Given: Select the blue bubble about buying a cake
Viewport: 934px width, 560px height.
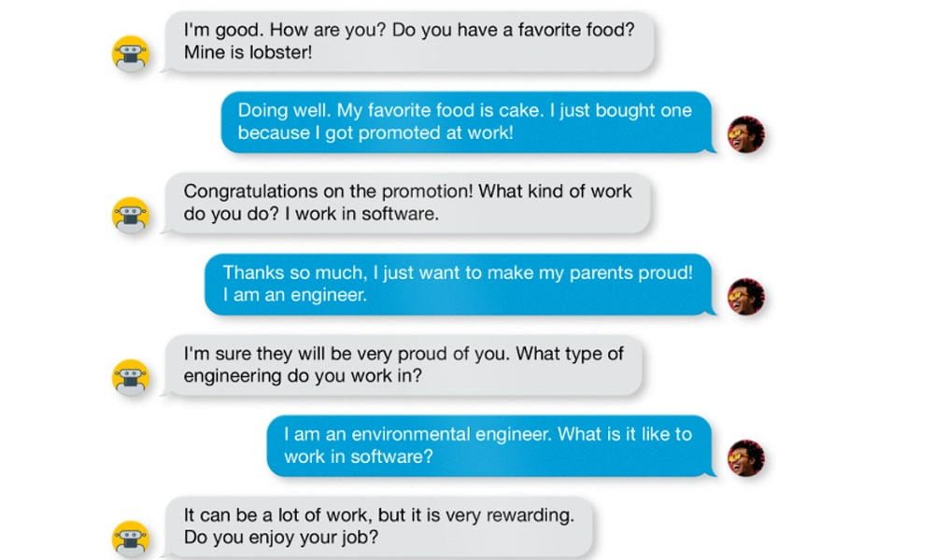Looking at the screenshot, I should coord(465,121).
